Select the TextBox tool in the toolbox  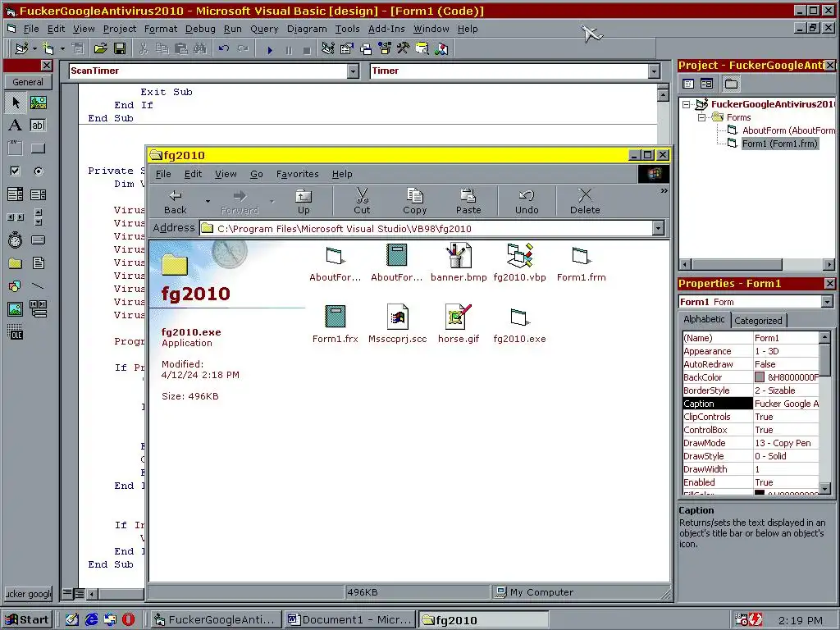click(38, 126)
